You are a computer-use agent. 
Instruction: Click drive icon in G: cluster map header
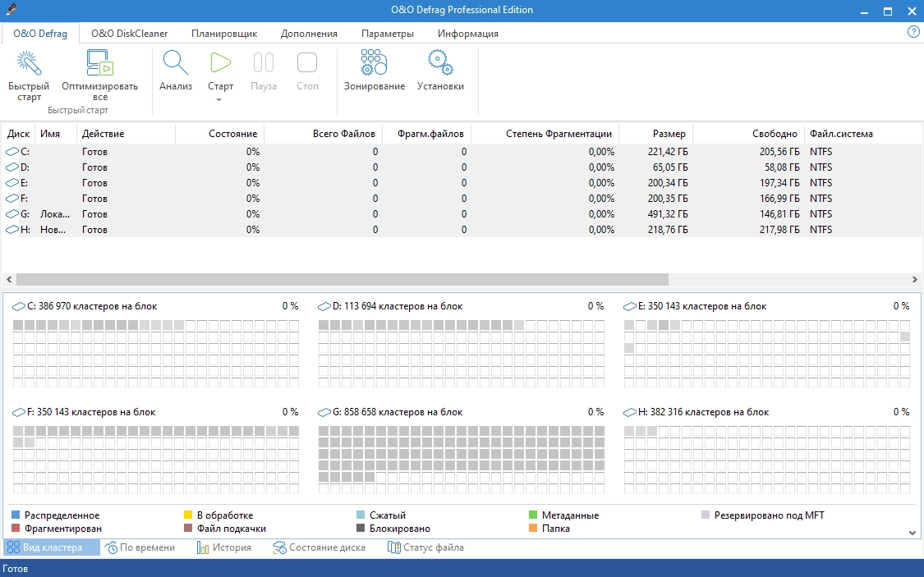[324, 413]
